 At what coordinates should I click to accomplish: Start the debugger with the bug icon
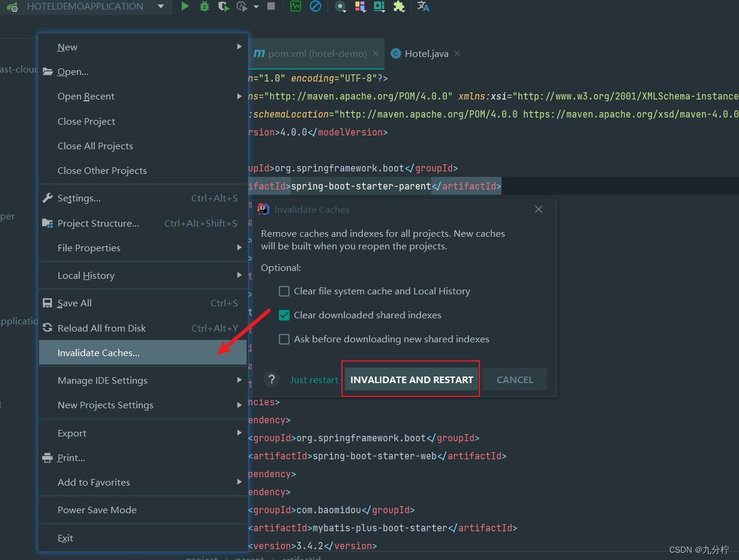point(204,7)
